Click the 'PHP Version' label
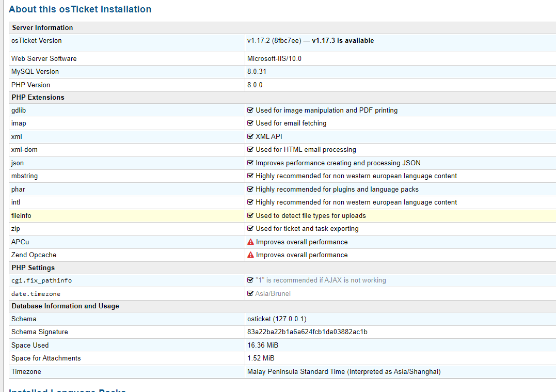This screenshot has width=556, height=392. pos(30,85)
